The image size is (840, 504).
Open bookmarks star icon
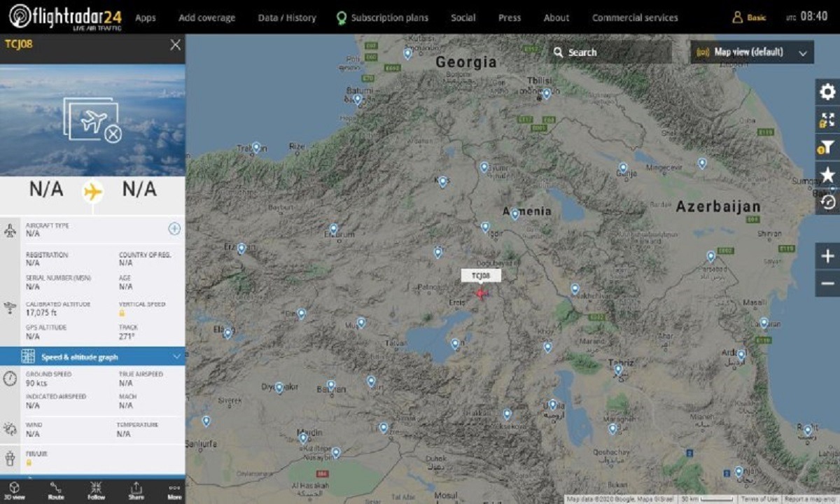point(827,174)
